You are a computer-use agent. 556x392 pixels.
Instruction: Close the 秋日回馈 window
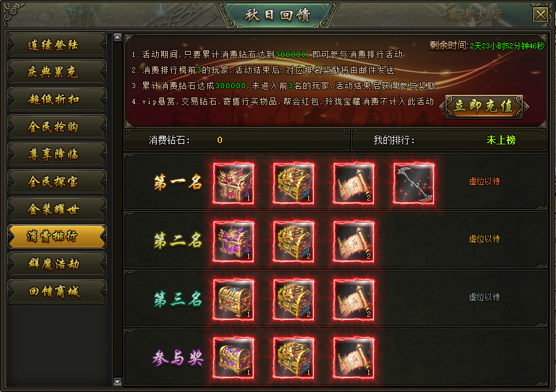click(541, 15)
